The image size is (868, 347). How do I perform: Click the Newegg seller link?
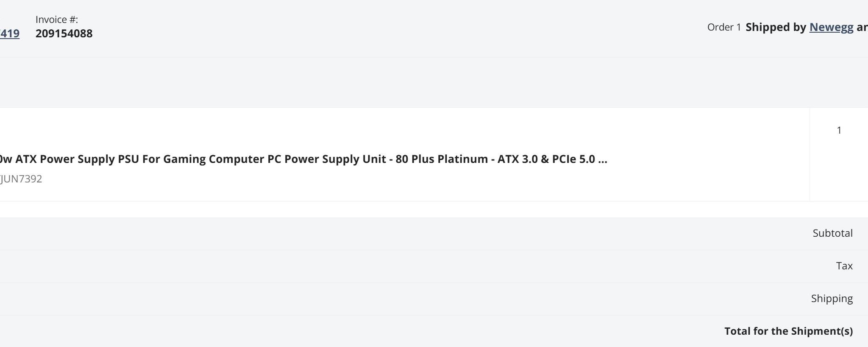click(831, 27)
